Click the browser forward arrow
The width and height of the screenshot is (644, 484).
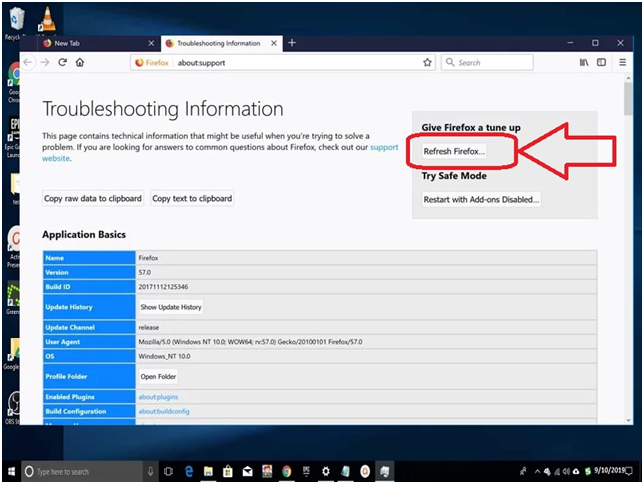tap(45, 62)
